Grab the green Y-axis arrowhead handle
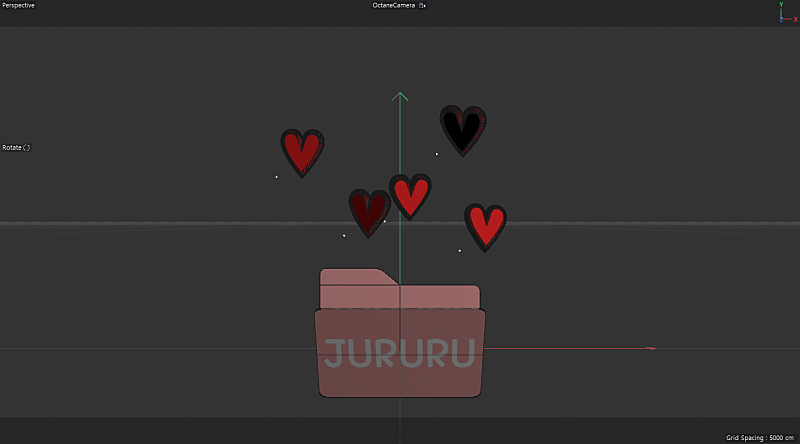The width and height of the screenshot is (800, 444). [400, 96]
